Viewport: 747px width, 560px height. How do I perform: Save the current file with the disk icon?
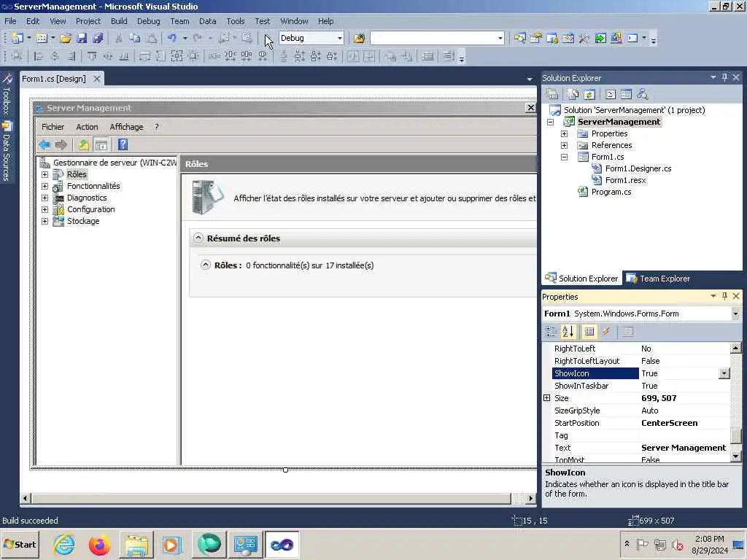[x=82, y=38]
